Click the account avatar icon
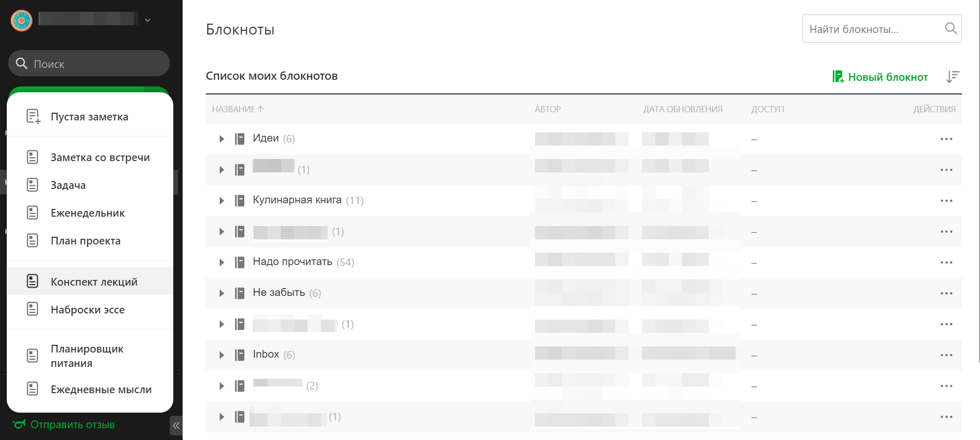 (x=22, y=21)
